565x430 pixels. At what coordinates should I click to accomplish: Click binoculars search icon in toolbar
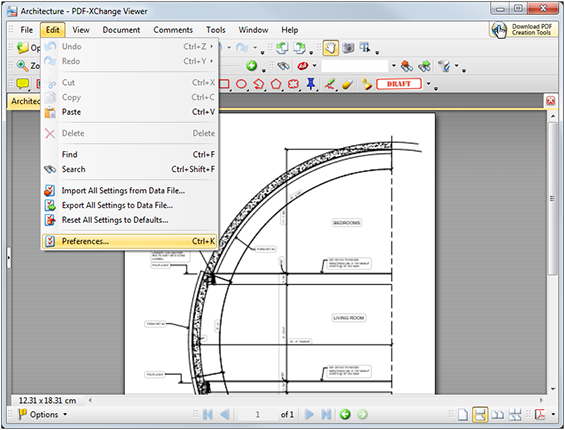(x=284, y=66)
